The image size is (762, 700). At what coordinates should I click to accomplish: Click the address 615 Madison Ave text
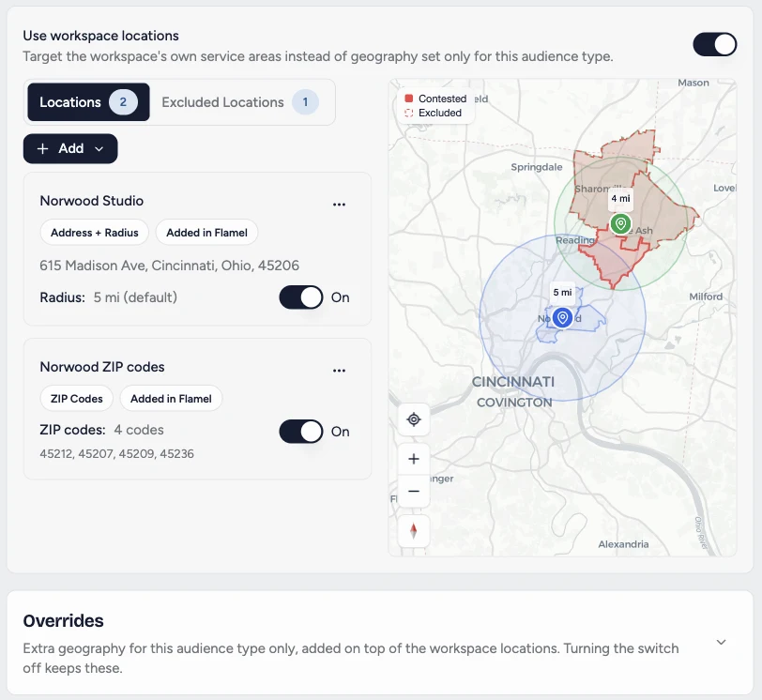tap(169, 266)
